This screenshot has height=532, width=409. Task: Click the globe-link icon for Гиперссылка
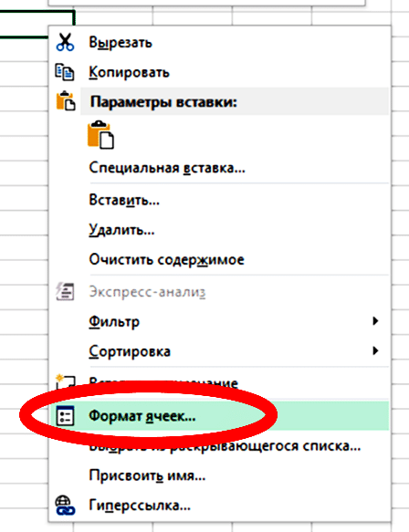click(x=65, y=506)
